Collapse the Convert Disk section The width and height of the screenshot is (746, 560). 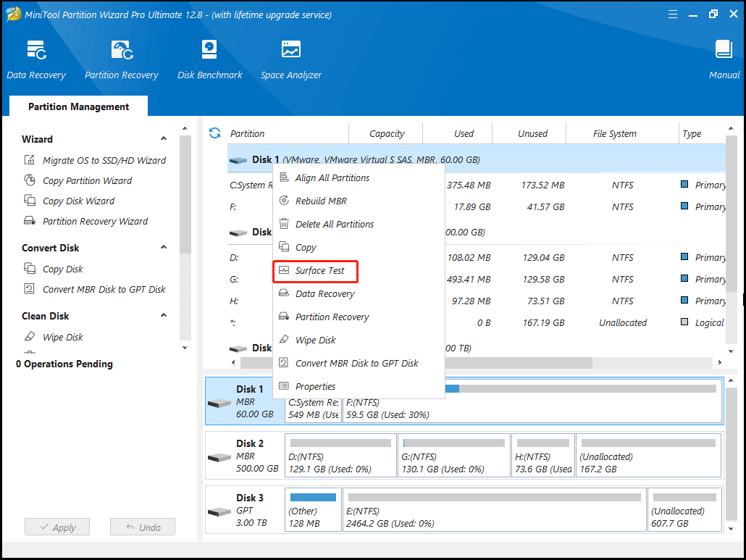164,248
